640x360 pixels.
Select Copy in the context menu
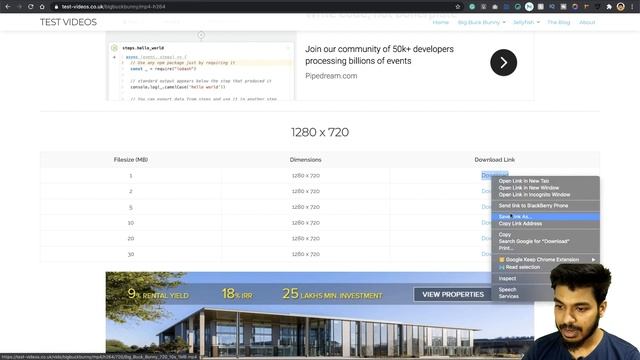[x=504, y=235]
